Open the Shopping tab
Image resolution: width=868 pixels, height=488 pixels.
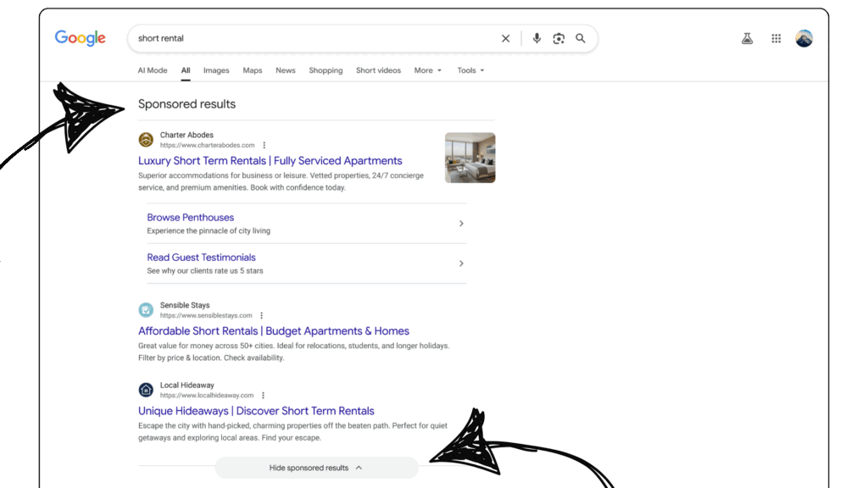coord(325,70)
